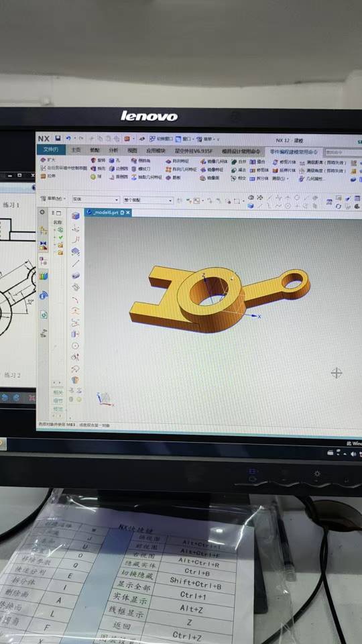Create a Sphere (球) primitive

click(95, 176)
